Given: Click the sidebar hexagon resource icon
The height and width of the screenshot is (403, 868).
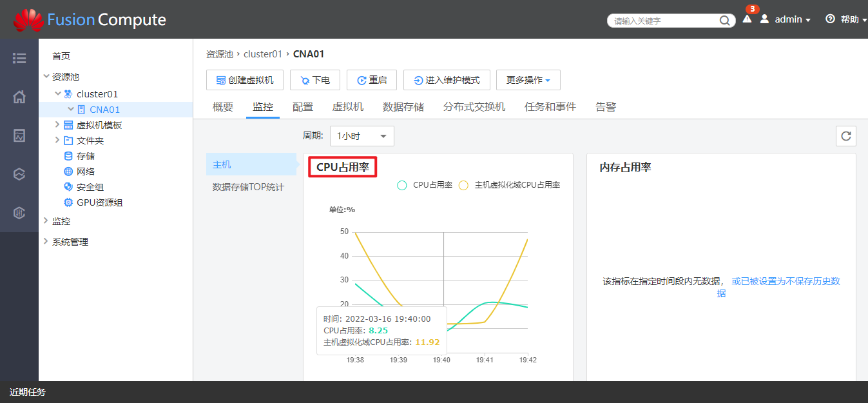Looking at the screenshot, I should pyautogui.click(x=19, y=174).
